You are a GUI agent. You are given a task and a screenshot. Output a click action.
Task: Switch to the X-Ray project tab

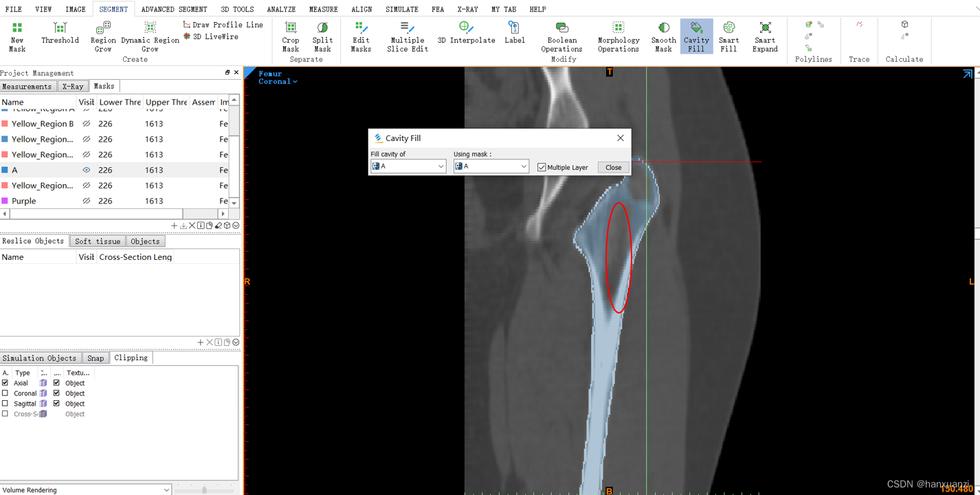(73, 87)
